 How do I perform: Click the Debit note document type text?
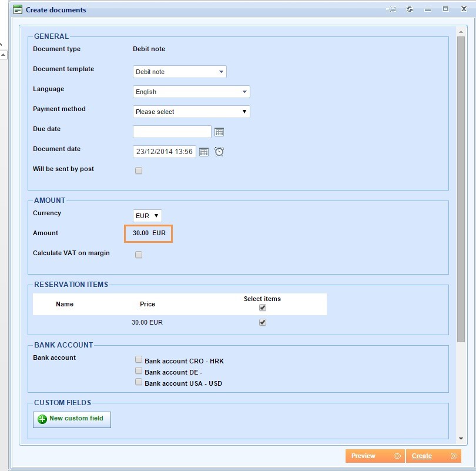click(149, 49)
